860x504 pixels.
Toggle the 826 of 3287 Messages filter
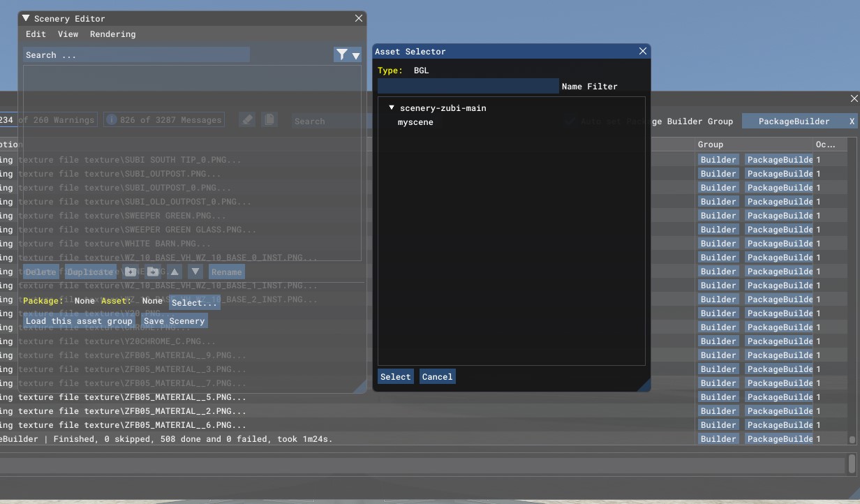(164, 120)
